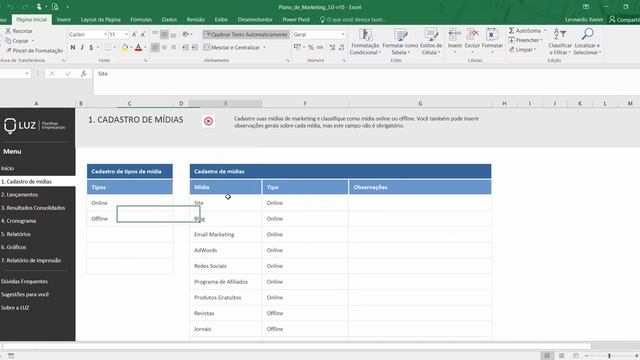This screenshot has width=640, height=360.
Task: Click the decrease indent icon
Action: [185, 47]
